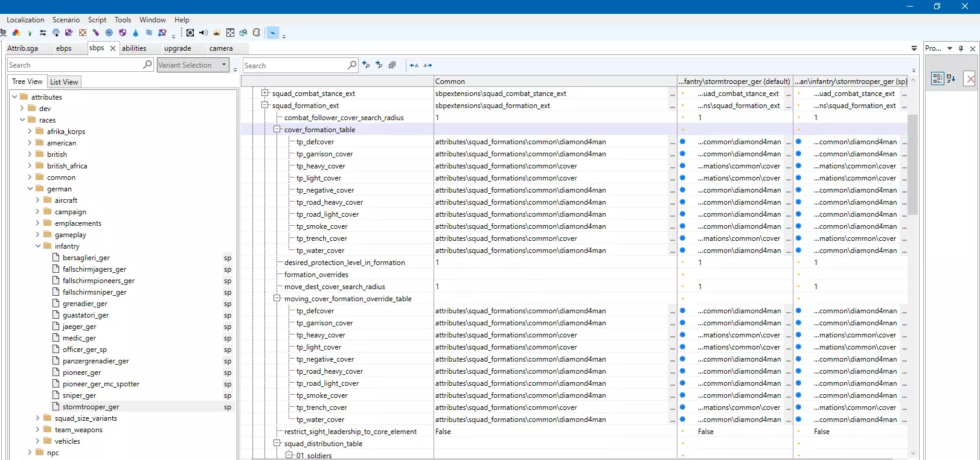The height and width of the screenshot is (460, 980).
Task: Click the find previous search result icon
Action: click(366, 65)
